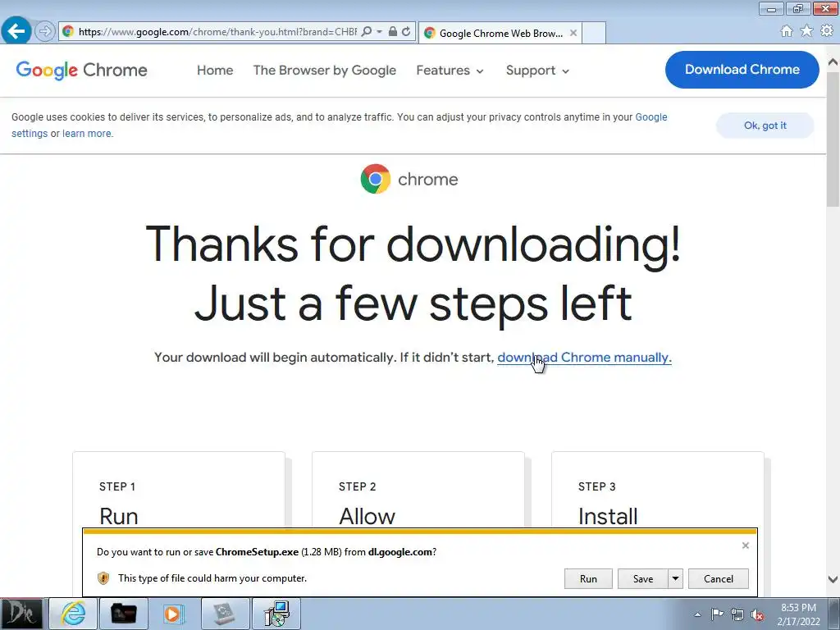Open The Browser by Google link
Image resolution: width=840 pixels, height=630 pixels.
pos(325,71)
